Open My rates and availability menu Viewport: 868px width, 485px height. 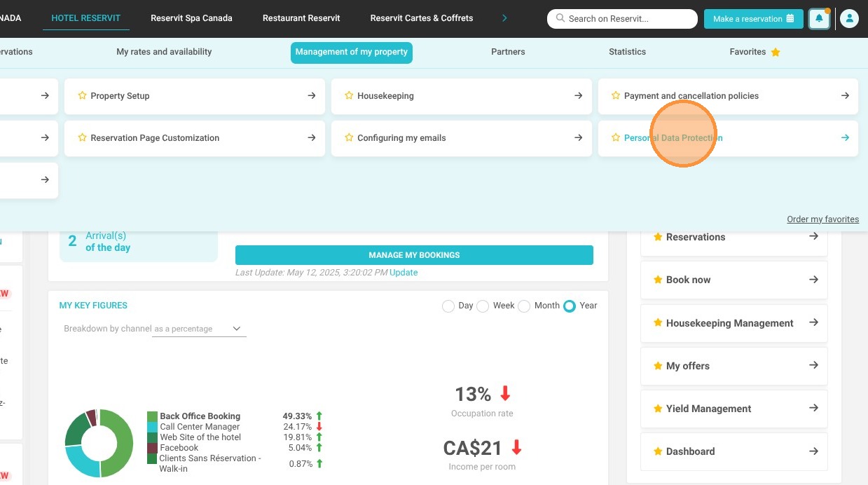tap(164, 52)
